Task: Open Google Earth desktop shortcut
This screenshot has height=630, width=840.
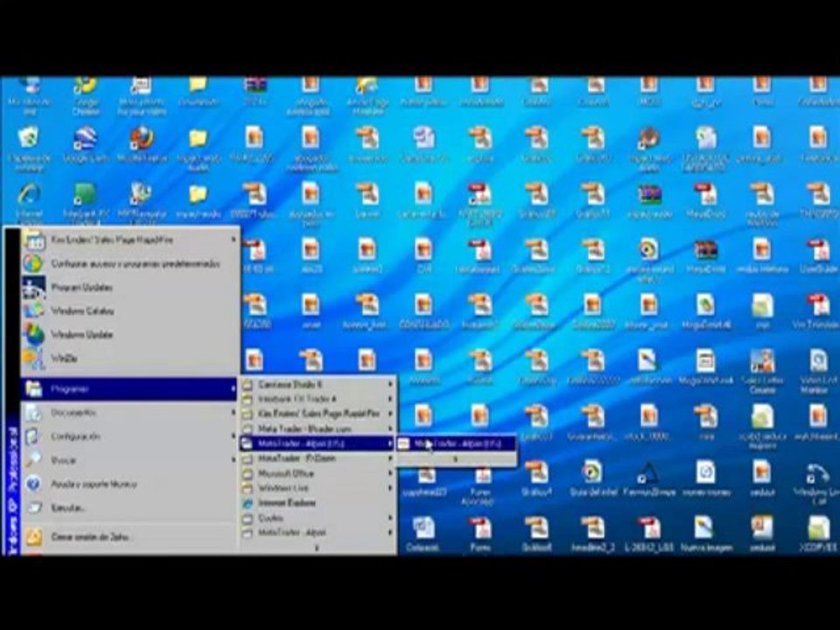Action: click(x=85, y=144)
